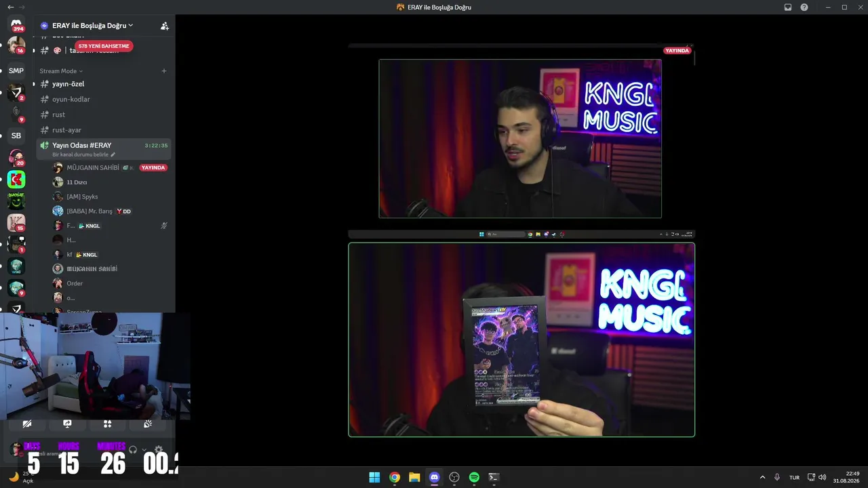
Task: Open the server icon with badge 15
Action: 16,222
